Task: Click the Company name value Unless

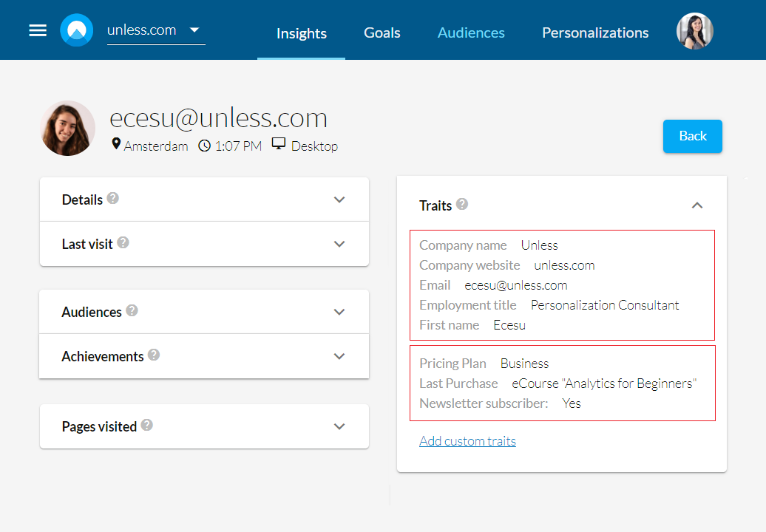Action: (539, 245)
